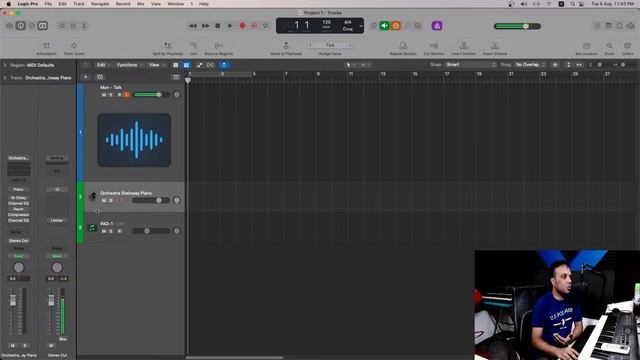
Task: Click the red Record button
Action: coord(242,26)
